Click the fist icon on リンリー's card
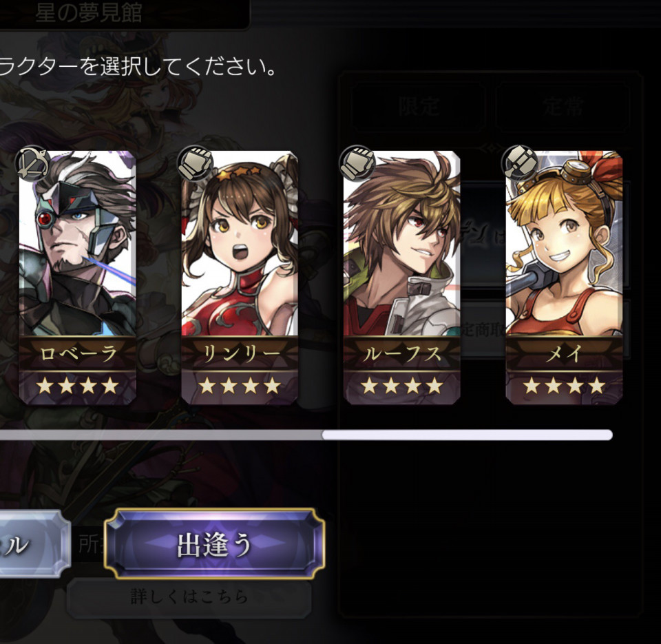Viewport: 661px width, 644px height. [x=195, y=163]
